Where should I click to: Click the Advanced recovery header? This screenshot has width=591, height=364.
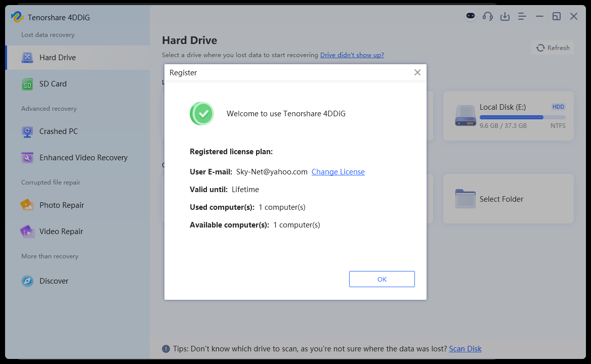tap(49, 108)
